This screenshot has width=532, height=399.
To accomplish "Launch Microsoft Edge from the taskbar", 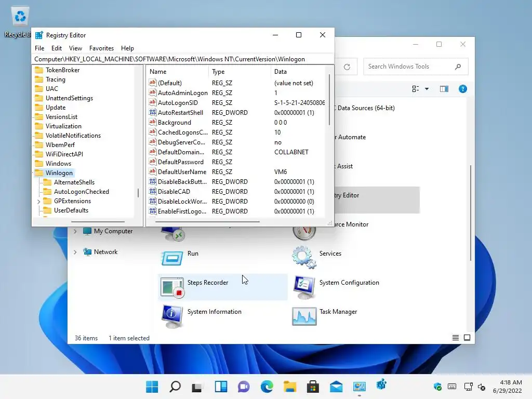I will pos(267,387).
